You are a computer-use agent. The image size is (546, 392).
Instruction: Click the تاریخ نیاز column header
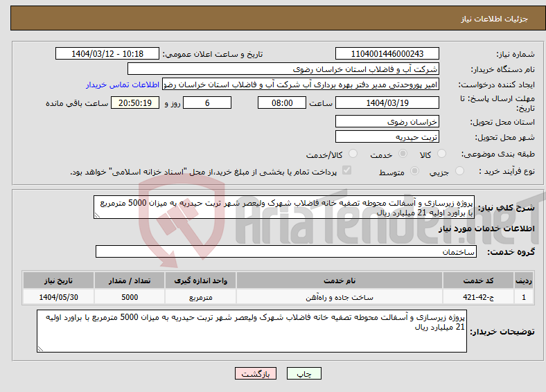pos(58,280)
